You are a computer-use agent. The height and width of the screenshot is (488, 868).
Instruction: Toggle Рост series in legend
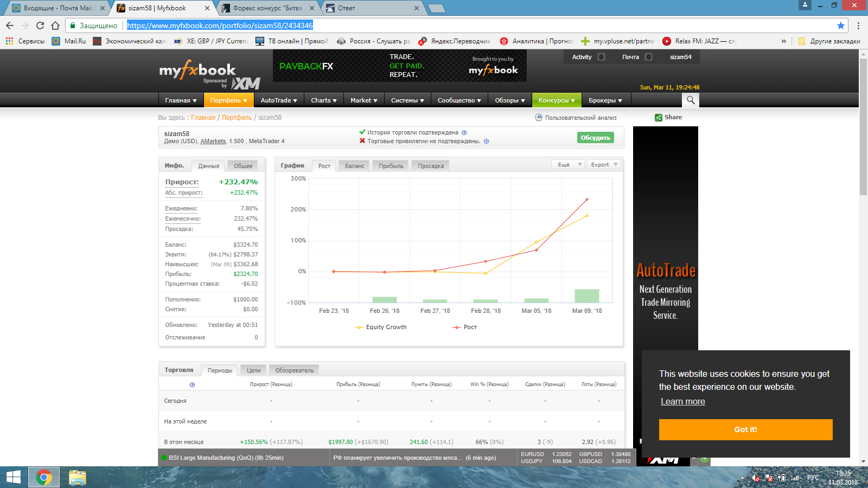point(465,328)
